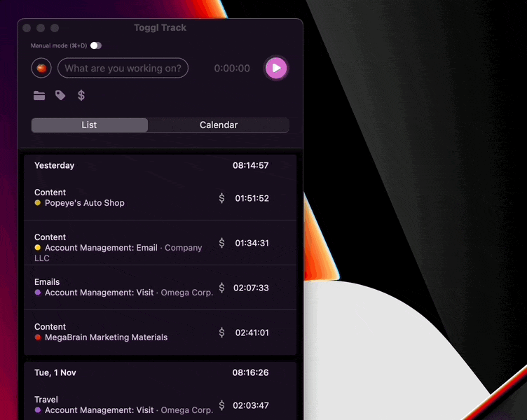Image resolution: width=527 pixels, height=420 pixels.
Task: Click the MegaBrain Marketing Materials project label
Action: point(106,337)
